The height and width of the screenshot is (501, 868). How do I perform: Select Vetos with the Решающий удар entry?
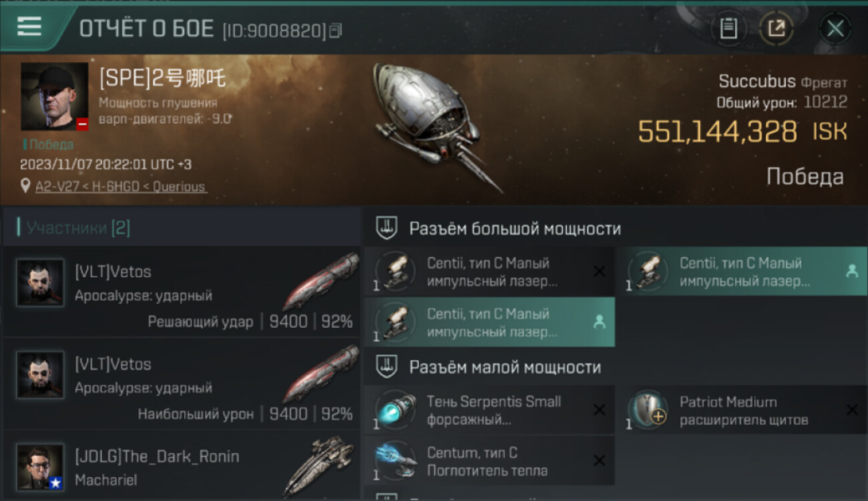pyautogui.click(x=182, y=292)
